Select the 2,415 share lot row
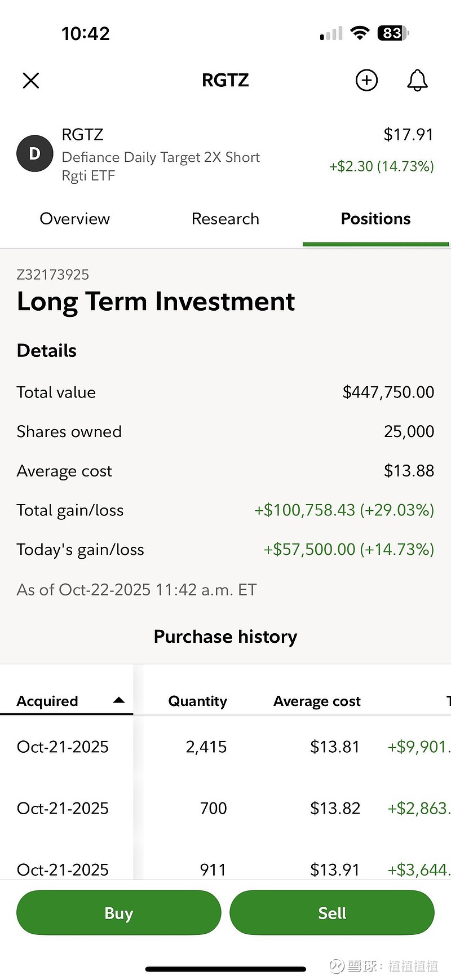 (206, 747)
